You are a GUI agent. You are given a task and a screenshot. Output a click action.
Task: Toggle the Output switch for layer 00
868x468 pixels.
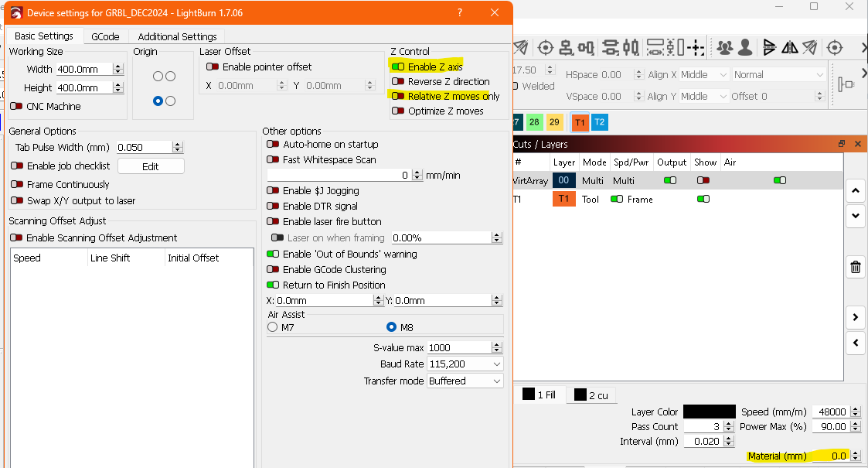(670, 180)
